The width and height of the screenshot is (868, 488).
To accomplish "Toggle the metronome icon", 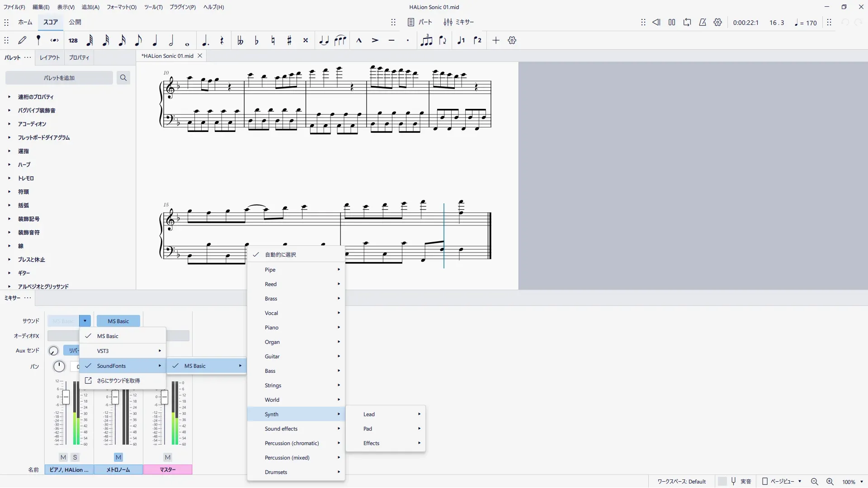I will [x=703, y=23].
